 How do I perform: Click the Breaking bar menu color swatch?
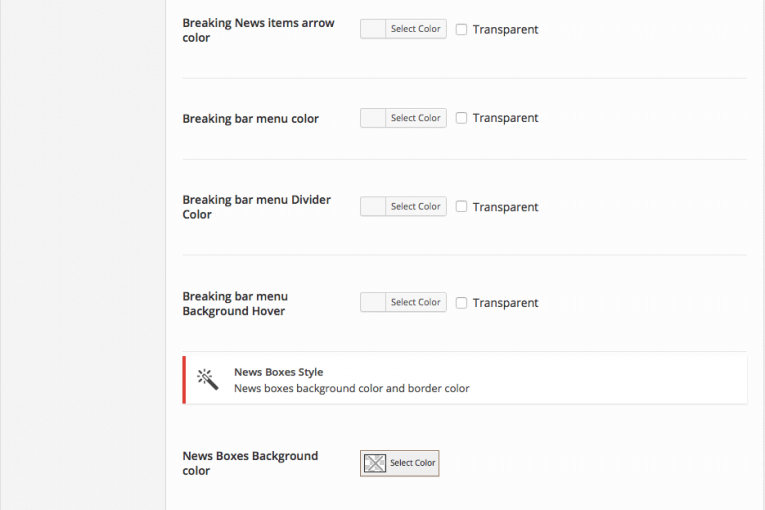(x=373, y=118)
